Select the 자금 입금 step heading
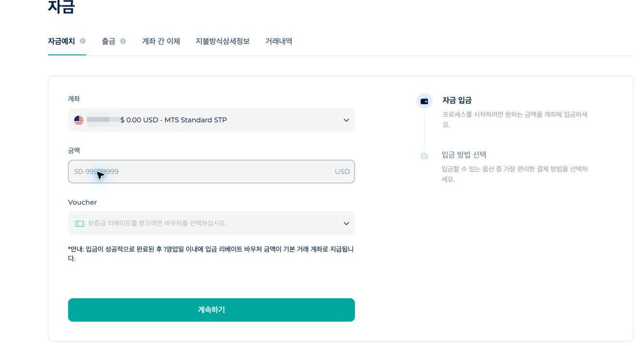Screen dimensions: 644x346 click(457, 100)
